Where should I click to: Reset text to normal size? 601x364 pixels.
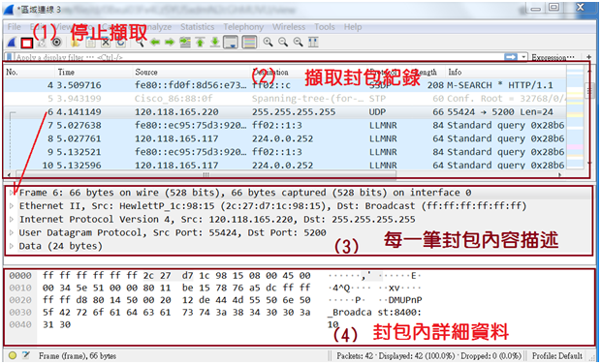tap(299, 42)
